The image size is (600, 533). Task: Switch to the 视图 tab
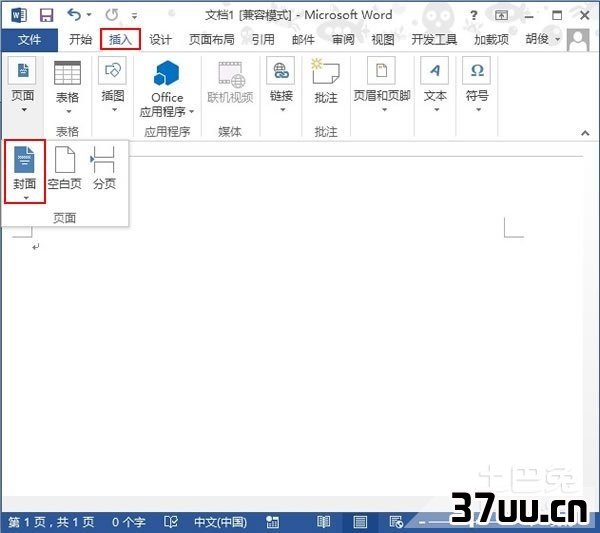click(383, 39)
